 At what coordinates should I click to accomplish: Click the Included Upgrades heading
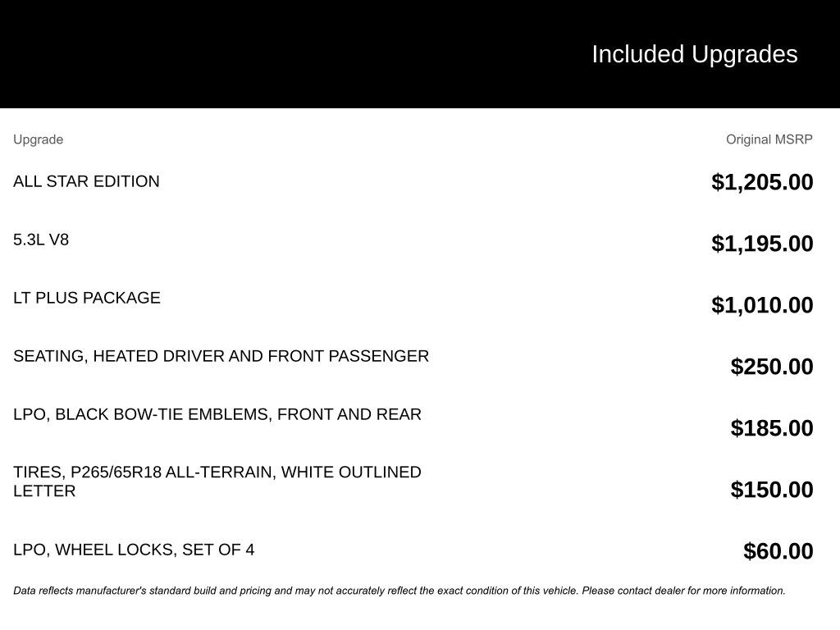tap(694, 54)
